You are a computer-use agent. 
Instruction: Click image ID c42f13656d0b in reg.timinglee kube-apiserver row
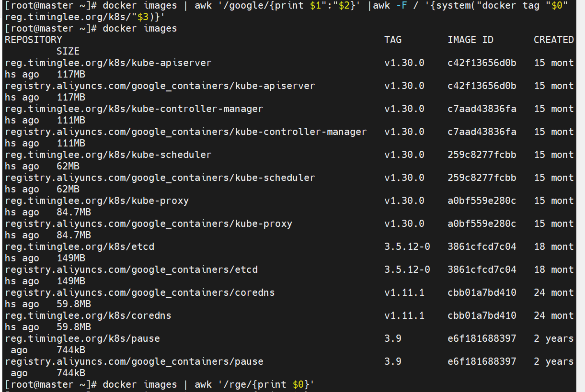coord(482,63)
